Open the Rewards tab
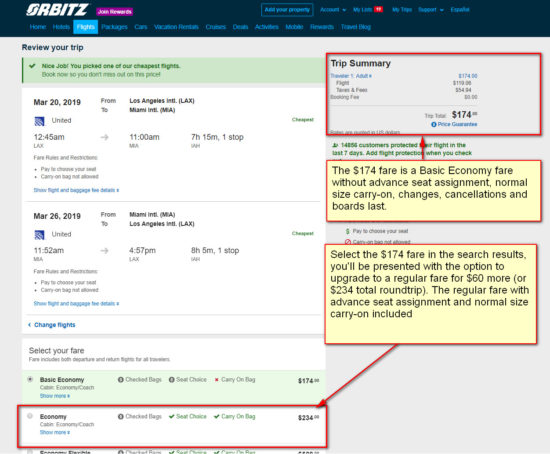Screen dimensions: 550x454 tap(322, 27)
